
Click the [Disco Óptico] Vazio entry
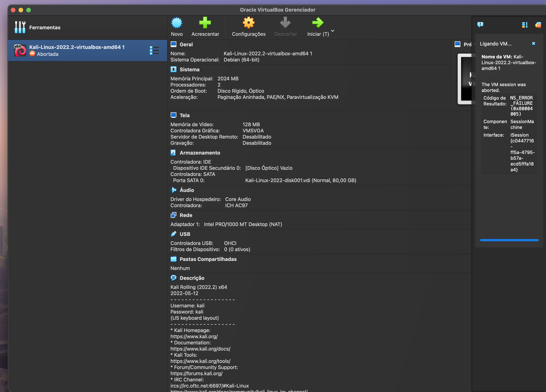(269, 168)
